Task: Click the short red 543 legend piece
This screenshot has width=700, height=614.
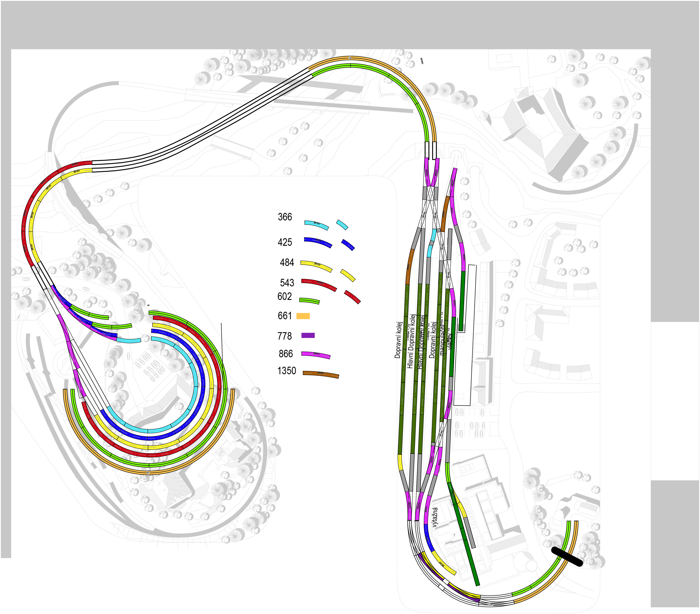Action: point(352,297)
